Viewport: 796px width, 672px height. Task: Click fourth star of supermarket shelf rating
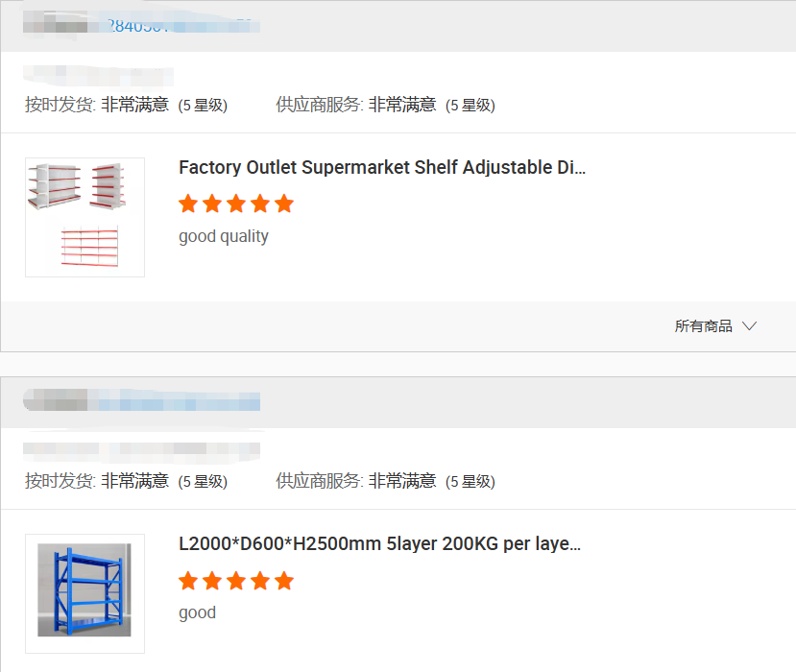coord(260,204)
